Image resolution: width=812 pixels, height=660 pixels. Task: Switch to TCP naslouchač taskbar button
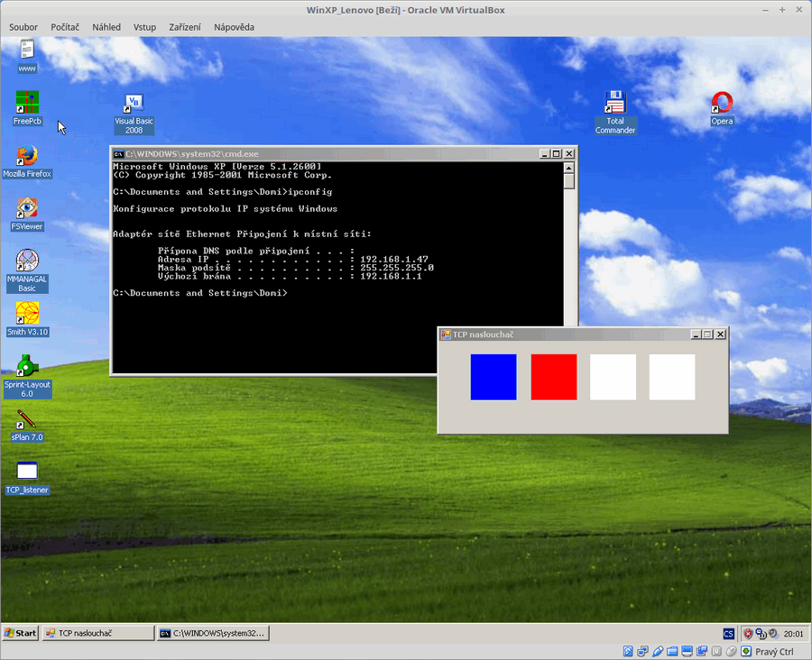click(x=98, y=633)
